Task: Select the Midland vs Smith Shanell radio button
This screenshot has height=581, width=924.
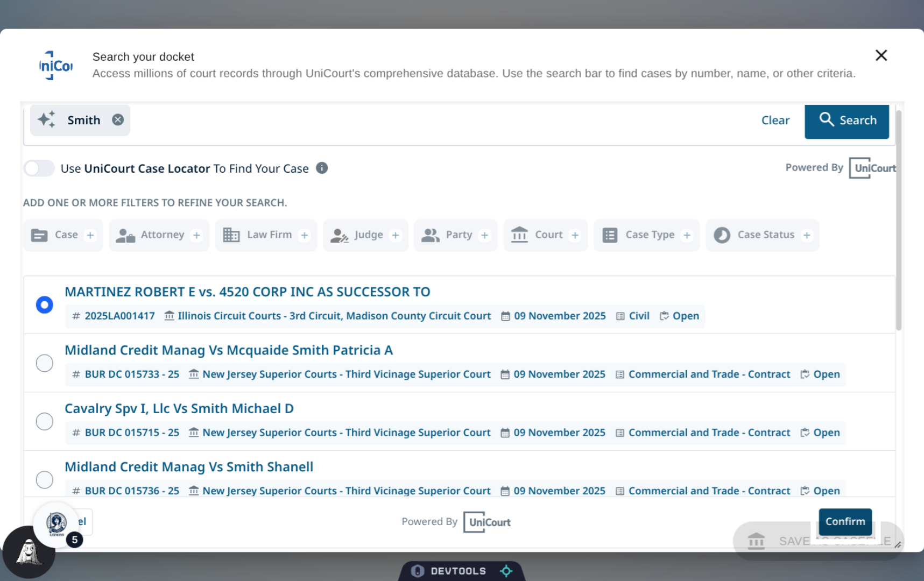Action: (45, 479)
